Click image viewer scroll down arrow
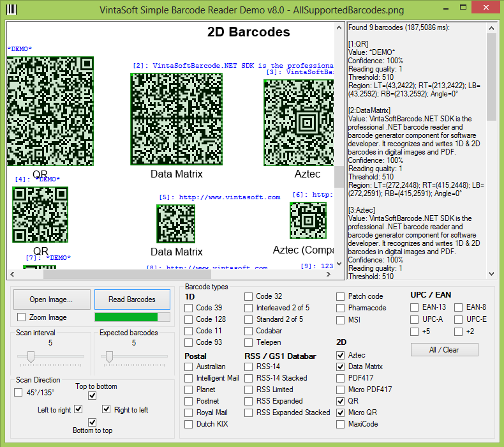 (x=339, y=264)
